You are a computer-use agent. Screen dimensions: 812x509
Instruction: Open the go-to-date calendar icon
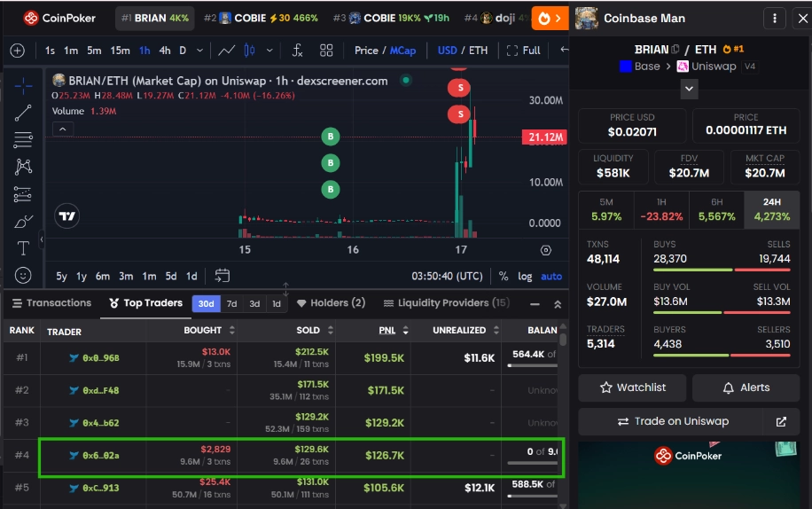pyautogui.click(x=223, y=276)
